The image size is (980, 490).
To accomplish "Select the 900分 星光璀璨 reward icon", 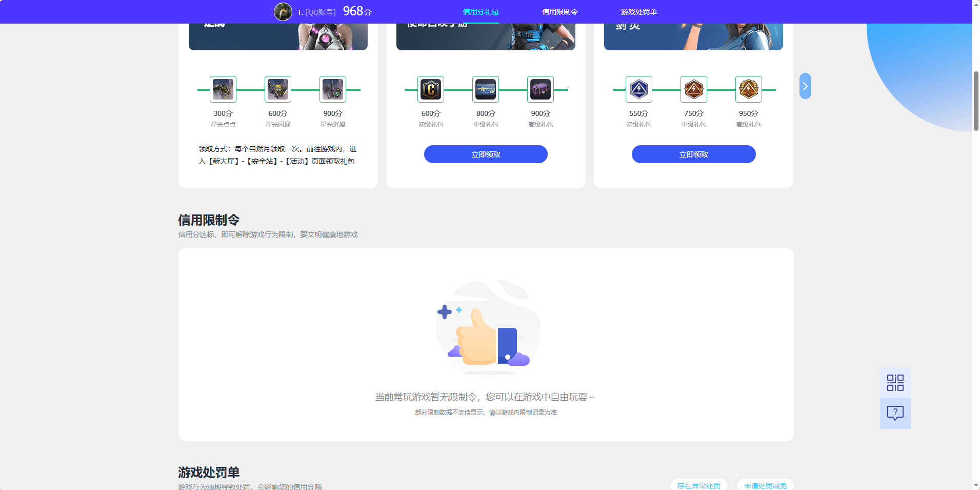I will tap(332, 89).
